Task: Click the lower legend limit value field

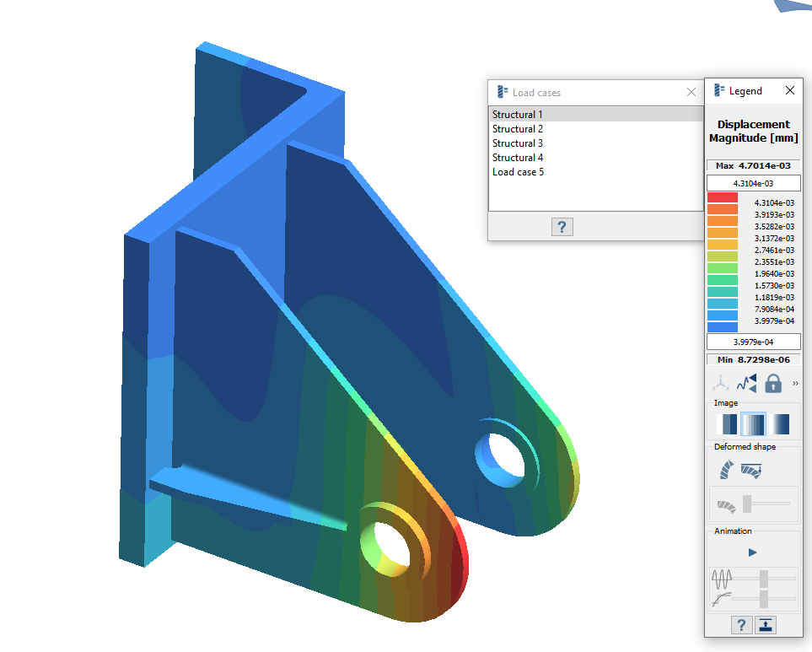Action: point(753,342)
